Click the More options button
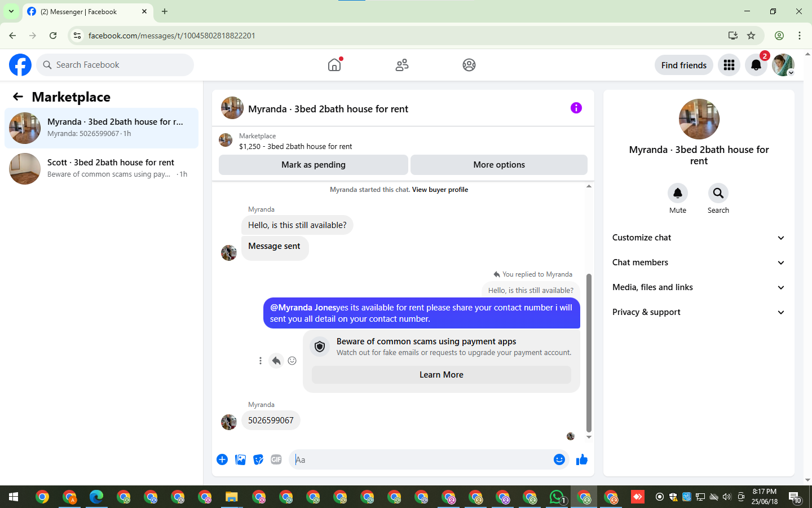Viewport: 812px width, 508px height. point(499,165)
